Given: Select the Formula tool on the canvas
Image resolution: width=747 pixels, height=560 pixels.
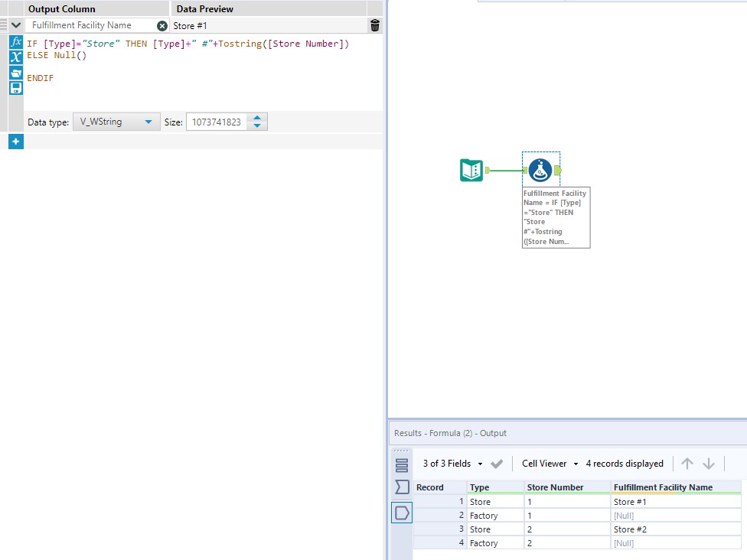Looking at the screenshot, I should coord(541,168).
